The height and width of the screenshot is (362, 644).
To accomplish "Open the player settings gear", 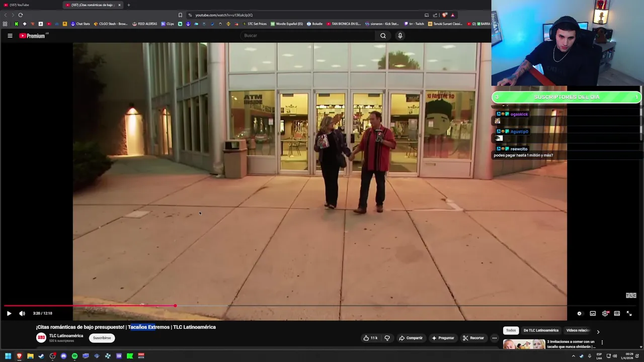I will (605, 313).
